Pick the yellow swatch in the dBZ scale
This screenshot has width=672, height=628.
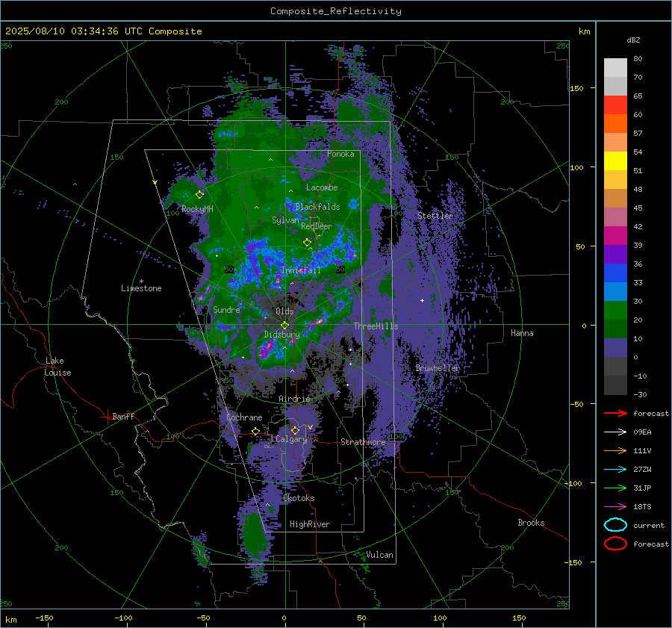tap(615, 161)
